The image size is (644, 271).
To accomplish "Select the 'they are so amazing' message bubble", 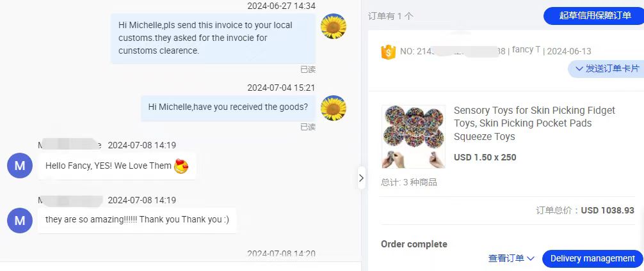I will coord(137,220).
